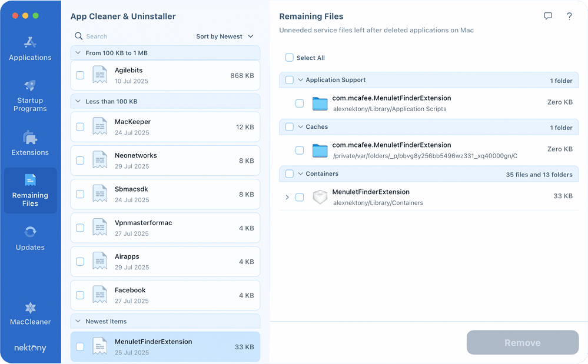Image resolution: width=588 pixels, height=364 pixels.
Task: Click the alexnektony/Library/Application Scripts path
Action: tap(390, 109)
